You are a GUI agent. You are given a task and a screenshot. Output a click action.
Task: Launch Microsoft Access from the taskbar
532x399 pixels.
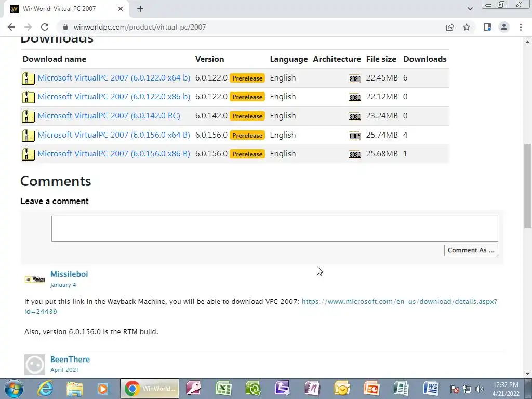tap(194, 389)
